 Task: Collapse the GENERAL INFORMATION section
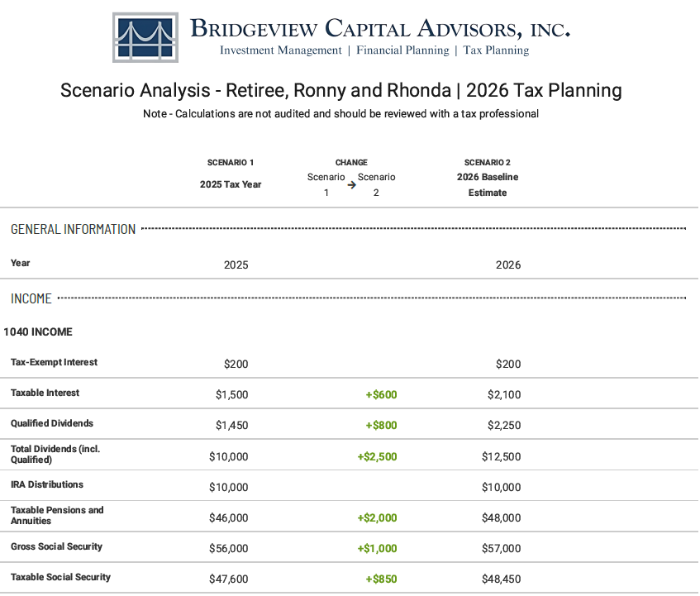71,229
